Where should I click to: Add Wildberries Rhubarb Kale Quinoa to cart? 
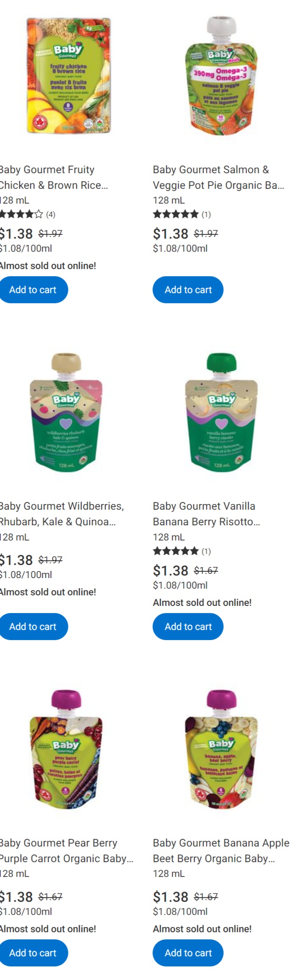pyautogui.click(x=33, y=626)
